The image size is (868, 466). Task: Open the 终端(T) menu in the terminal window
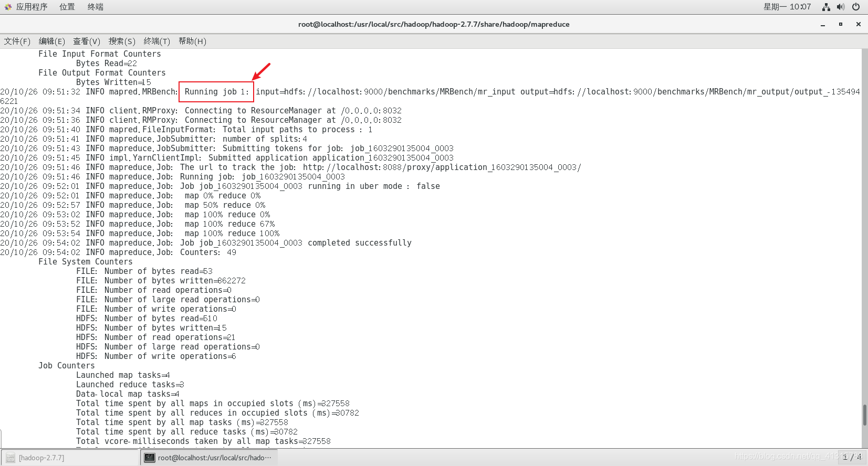coord(157,41)
